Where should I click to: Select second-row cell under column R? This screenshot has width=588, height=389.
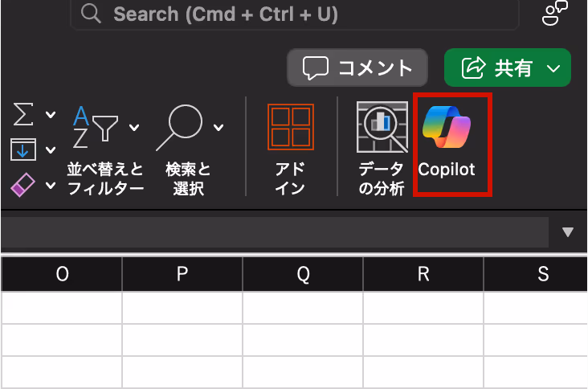coord(423,340)
